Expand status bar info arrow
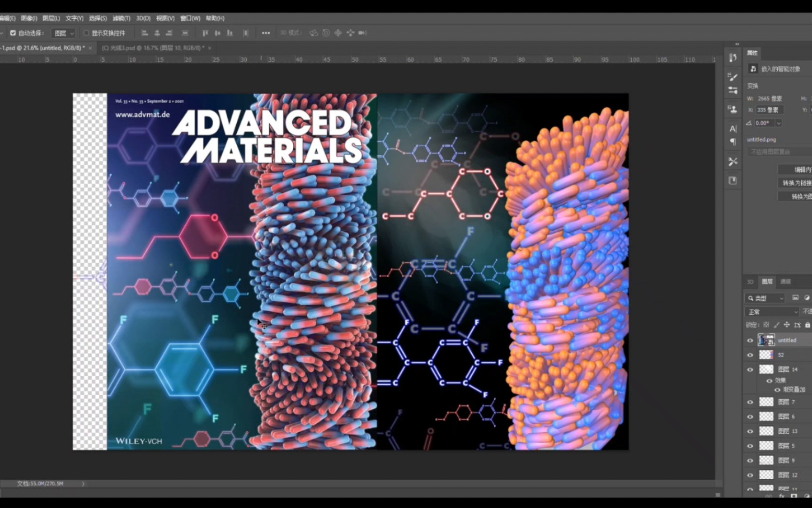This screenshot has height=508, width=812. point(83,484)
